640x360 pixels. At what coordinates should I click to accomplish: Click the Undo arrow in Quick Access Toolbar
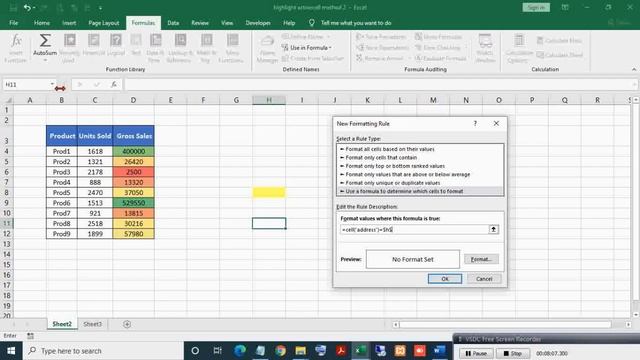point(27,7)
